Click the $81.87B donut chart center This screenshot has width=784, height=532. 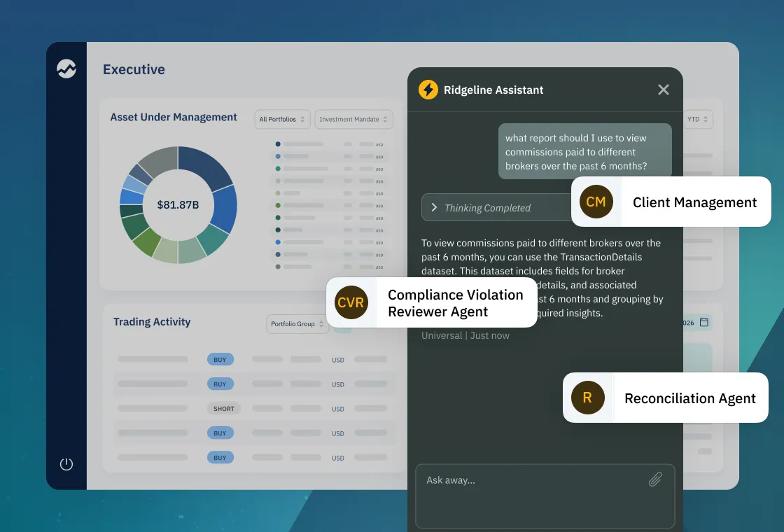click(x=178, y=205)
